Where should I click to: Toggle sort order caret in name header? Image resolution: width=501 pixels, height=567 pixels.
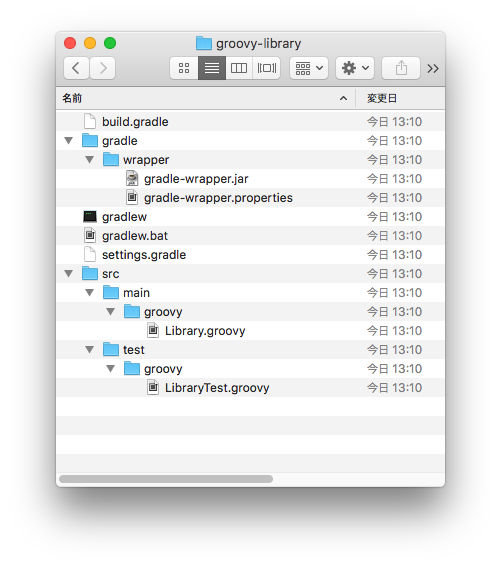point(343,98)
